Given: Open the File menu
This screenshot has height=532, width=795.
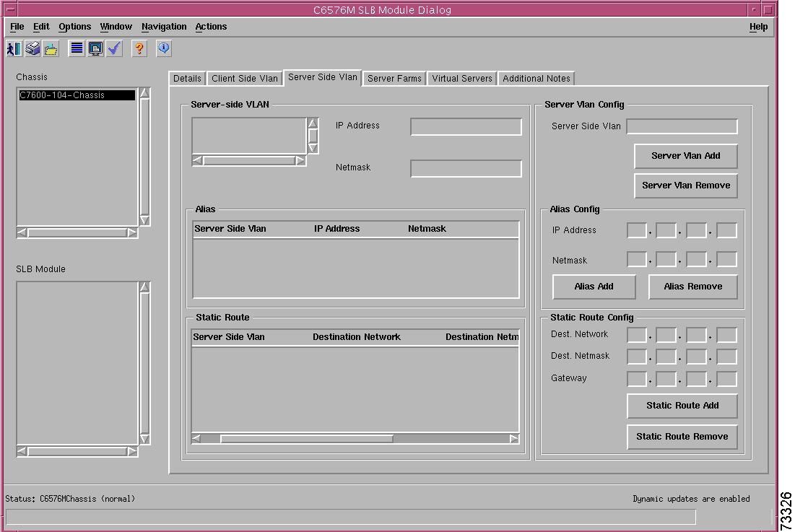Looking at the screenshot, I should [x=17, y=27].
